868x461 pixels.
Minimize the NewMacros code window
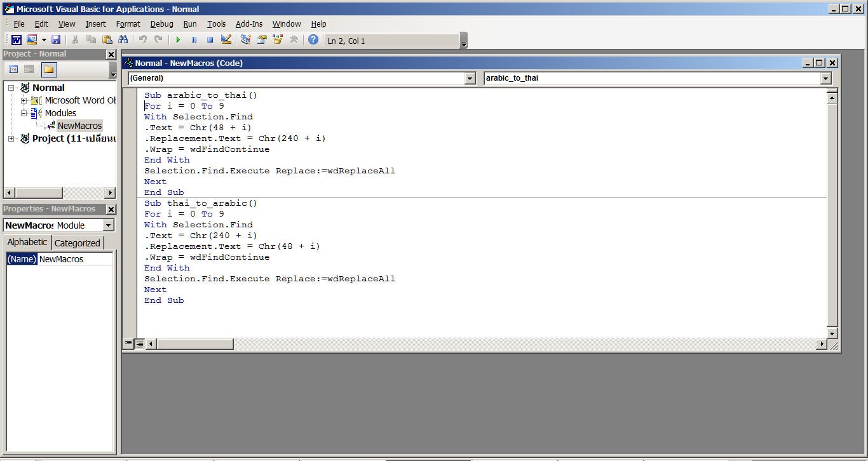[x=808, y=63]
